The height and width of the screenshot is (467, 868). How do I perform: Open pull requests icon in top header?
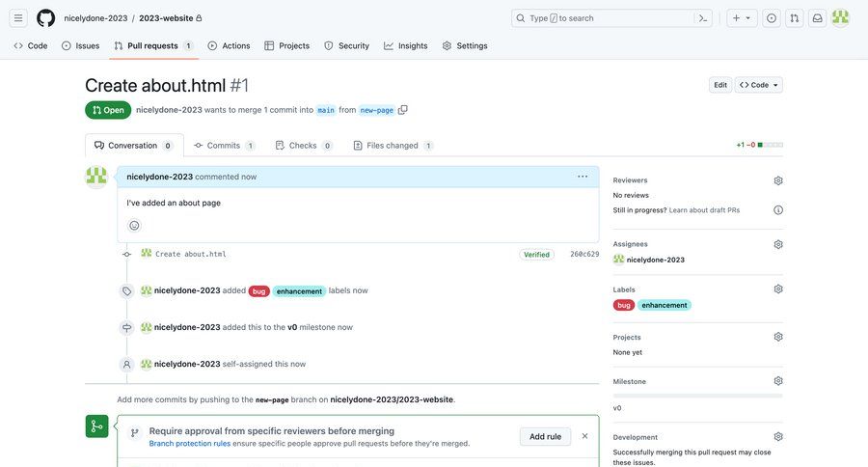pos(795,18)
